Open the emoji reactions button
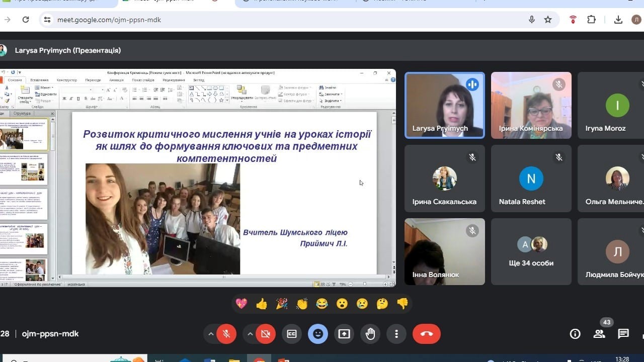Screen dimensions: 644x362 coord(318,334)
